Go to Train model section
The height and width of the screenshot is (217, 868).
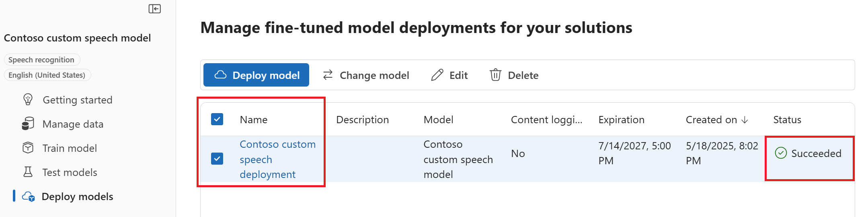[70, 148]
